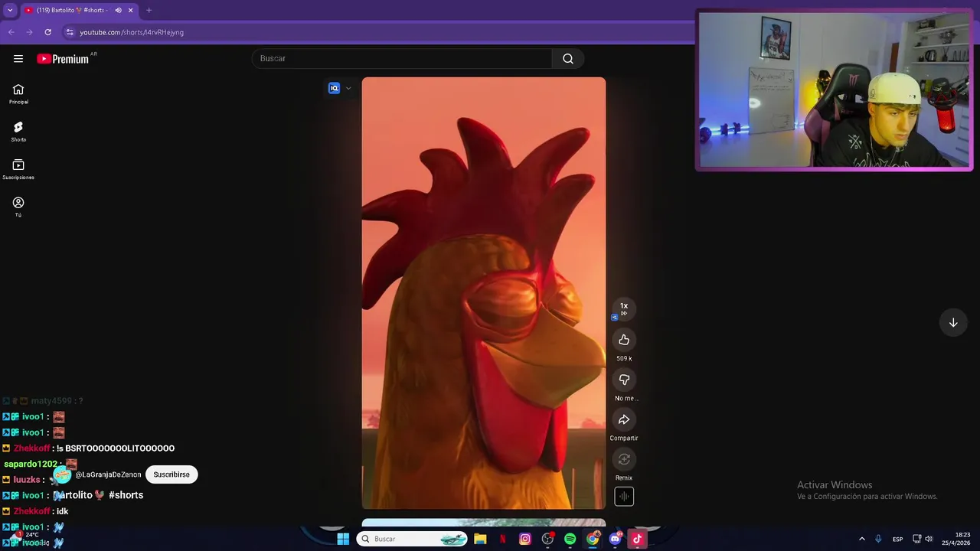This screenshot has width=980, height=551.
Task: Open site information icon in address bar
Action: tap(70, 32)
